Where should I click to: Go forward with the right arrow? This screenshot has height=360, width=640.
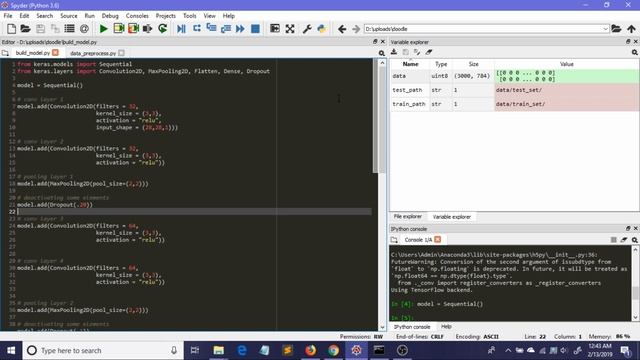click(x=356, y=29)
